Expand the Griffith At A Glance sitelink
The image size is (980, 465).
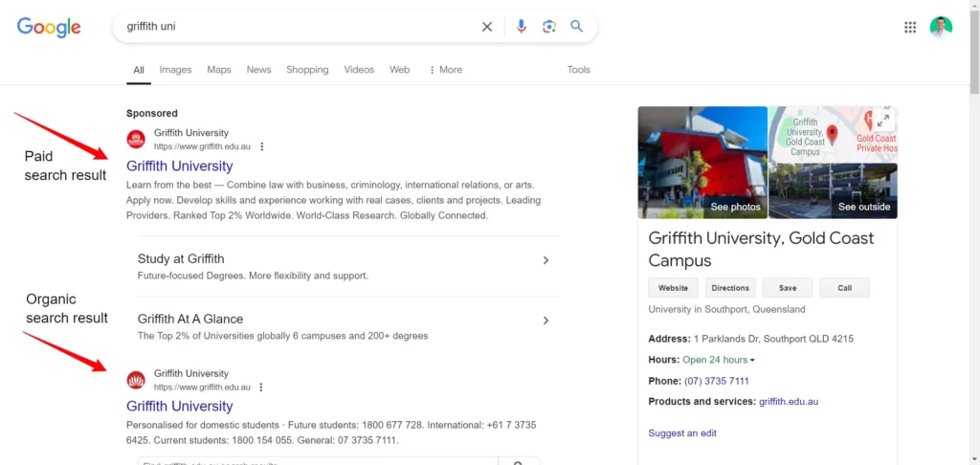(546, 321)
